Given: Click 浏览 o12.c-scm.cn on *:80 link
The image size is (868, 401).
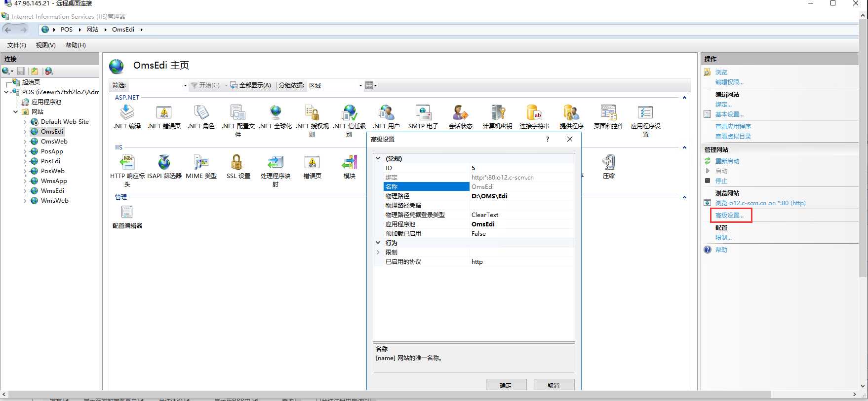Looking at the screenshot, I should coord(760,203).
